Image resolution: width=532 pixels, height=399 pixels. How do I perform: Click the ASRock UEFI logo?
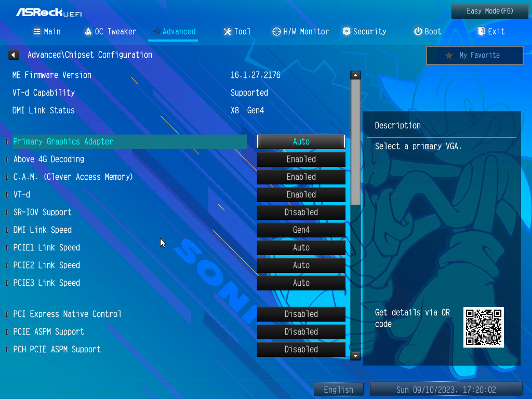[49, 12]
